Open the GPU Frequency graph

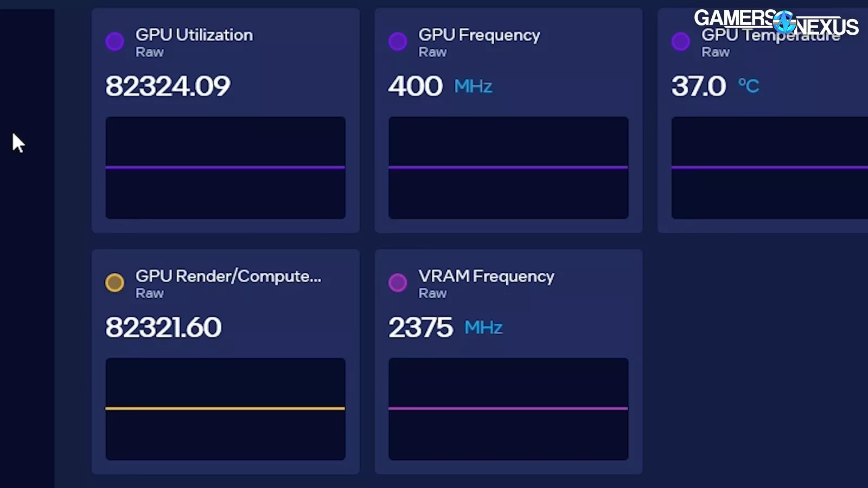pos(508,168)
